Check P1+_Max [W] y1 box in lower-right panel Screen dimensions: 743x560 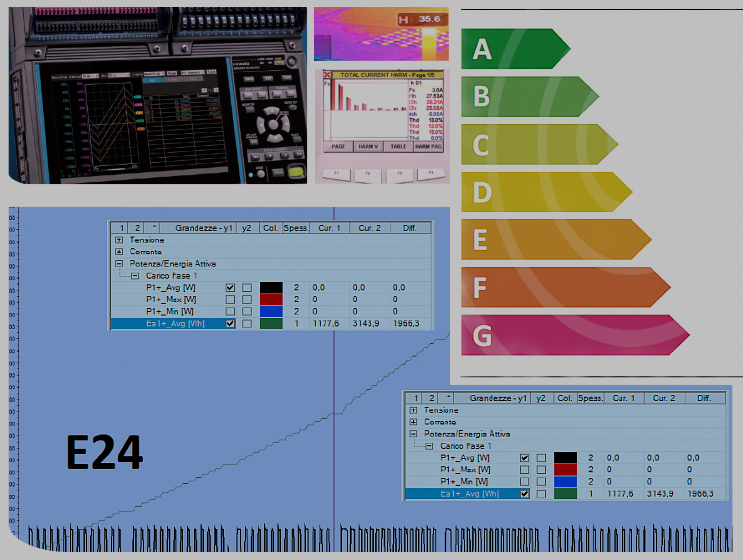coord(525,470)
